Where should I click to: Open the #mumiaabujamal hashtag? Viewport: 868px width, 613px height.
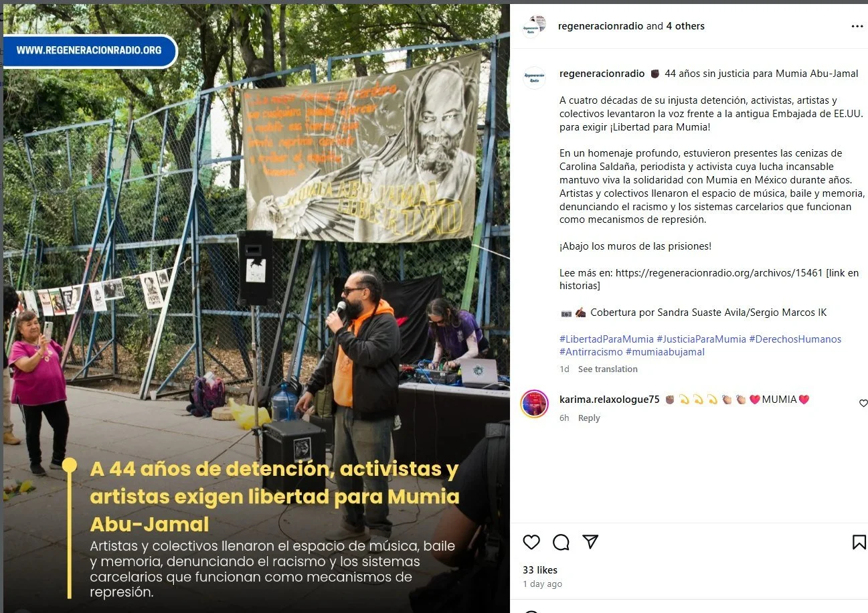click(x=665, y=351)
